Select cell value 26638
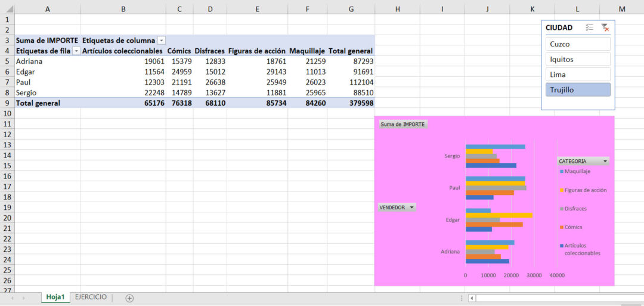Viewport: 644px width, 306px height. [210, 82]
